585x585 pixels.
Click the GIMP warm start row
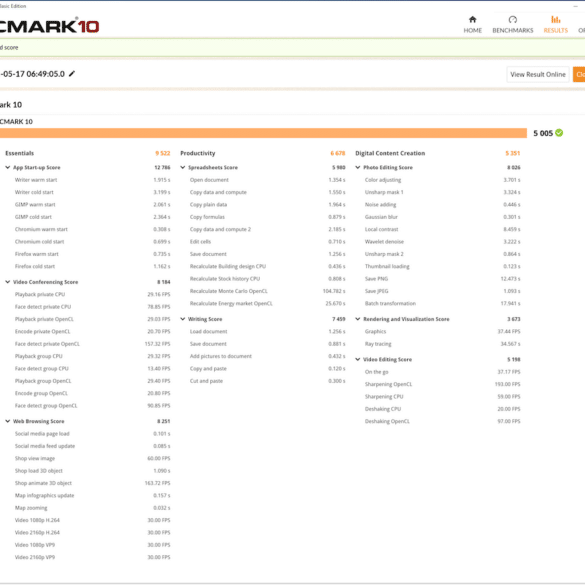pos(93,204)
